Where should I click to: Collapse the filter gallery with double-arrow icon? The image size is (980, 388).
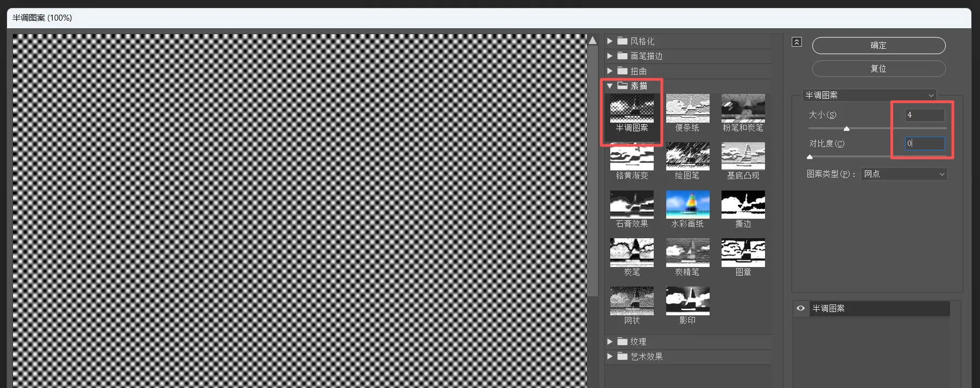(796, 42)
